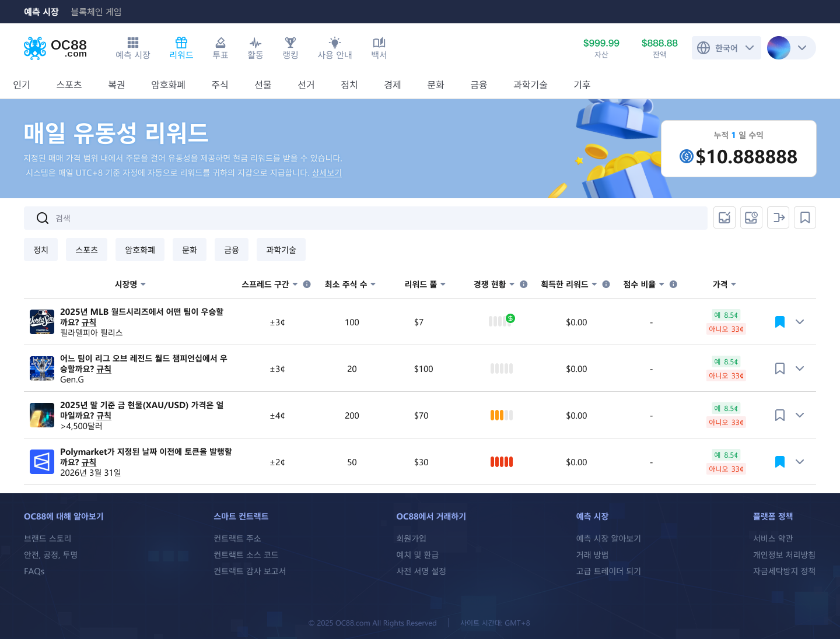Open the 투표 voting icon
Image resolution: width=840 pixels, height=639 pixels.
click(220, 43)
